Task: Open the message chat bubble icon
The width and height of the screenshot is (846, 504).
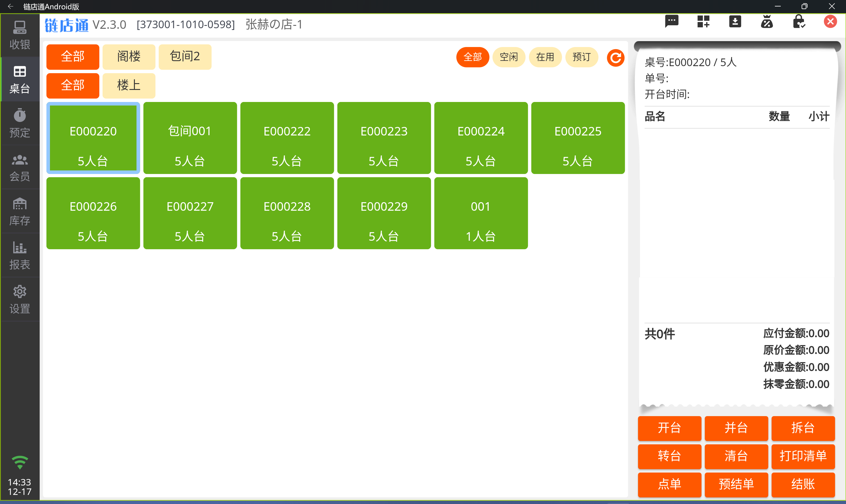Action: click(x=671, y=22)
